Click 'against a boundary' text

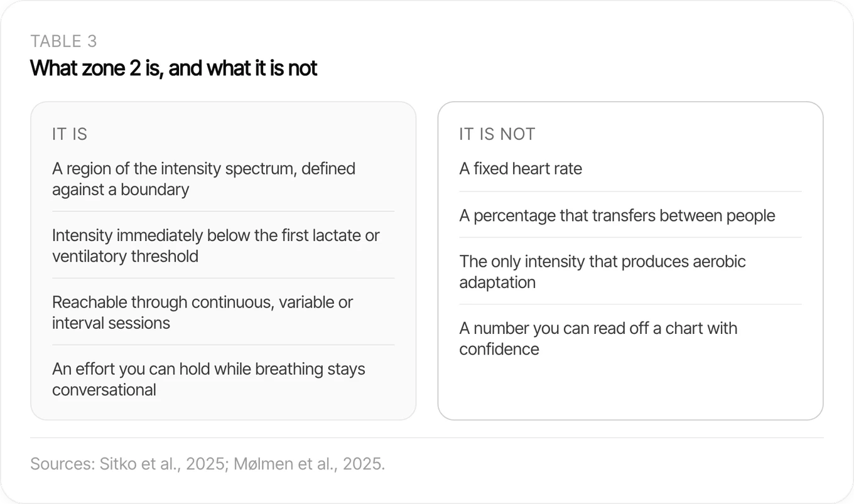[121, 190]
